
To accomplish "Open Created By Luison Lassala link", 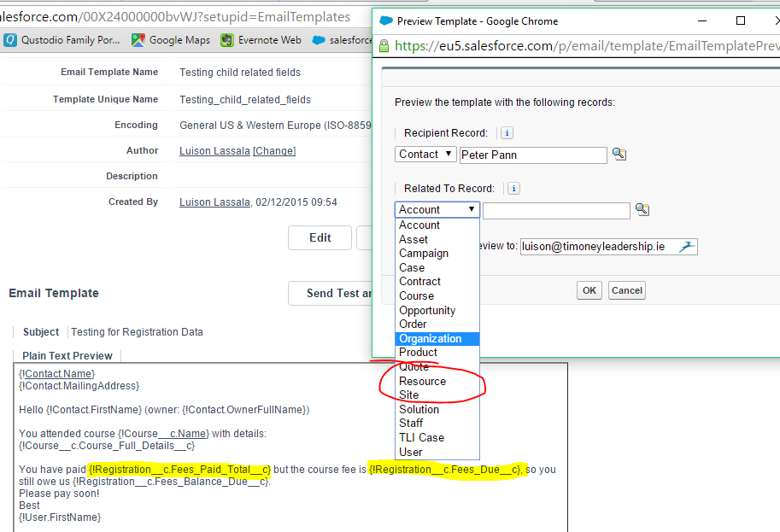I will coord(214,202).
